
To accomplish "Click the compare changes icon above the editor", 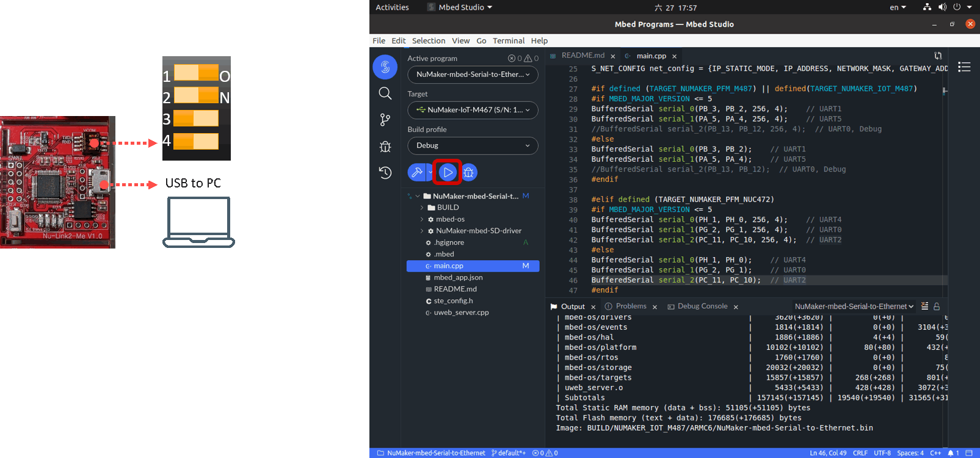I will pyautogui.click(x=938, y=56).
